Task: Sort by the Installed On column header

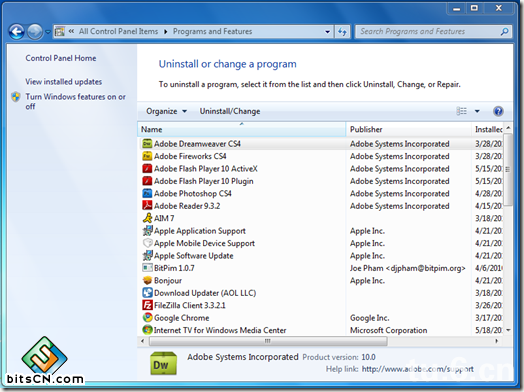Action: click(x=487, y=129)
